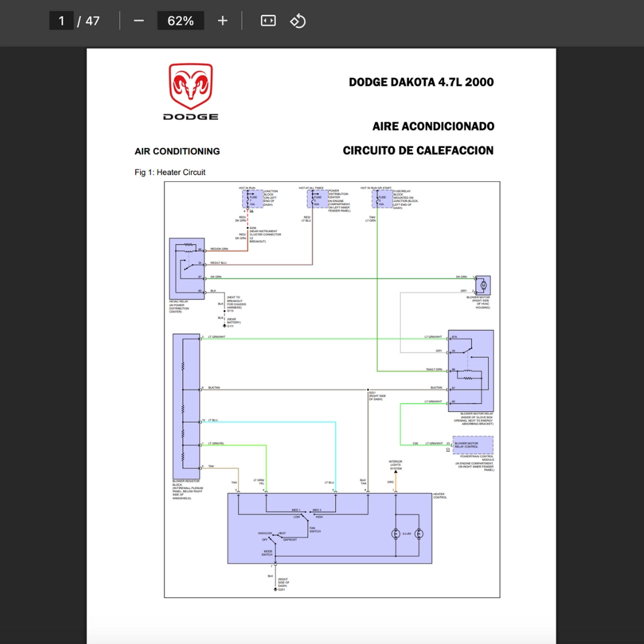Click the blower motor symbol
Viewport: 644px width, 644px height.
point(483,285)
